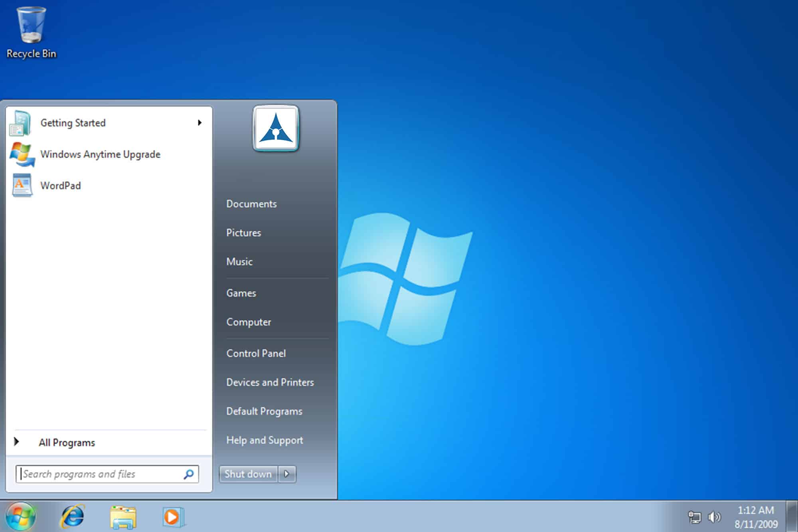This screenshot has height=532, width=798.
Task: Launch Internet Explorer from the taskbar
Action: point(73,516)
